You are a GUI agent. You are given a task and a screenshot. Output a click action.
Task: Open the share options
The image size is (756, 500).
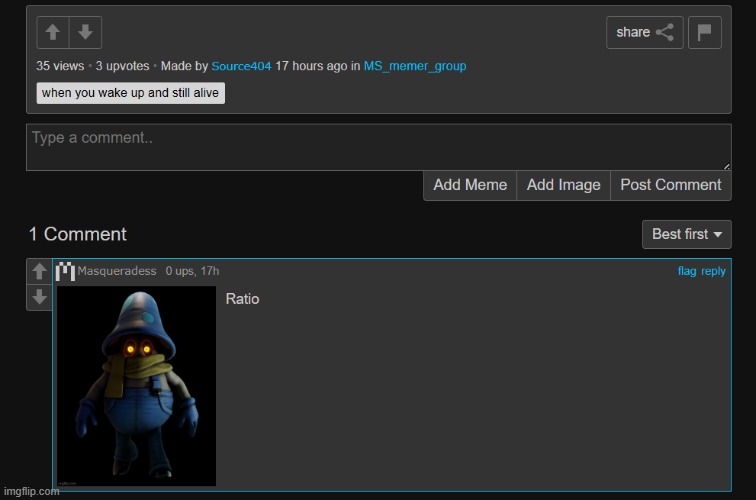click(645, 32)
